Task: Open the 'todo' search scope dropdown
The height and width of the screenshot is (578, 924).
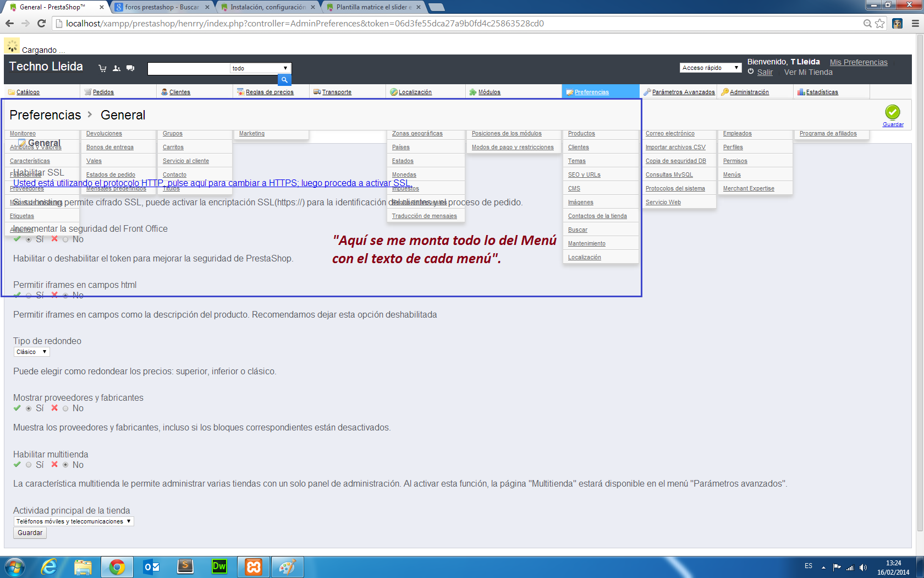Action: pos(260,68)
